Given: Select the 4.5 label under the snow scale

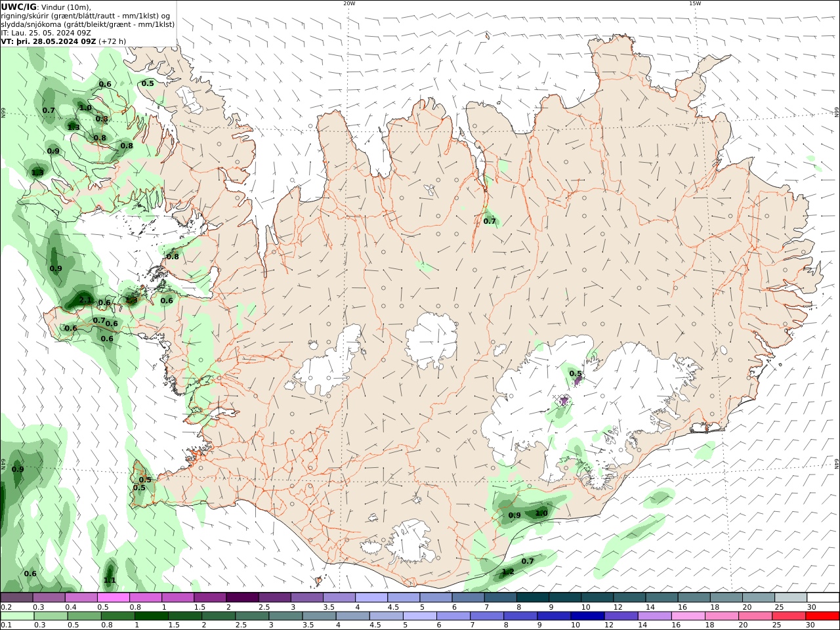Looking at the screenshot, I should pos(394,607).
